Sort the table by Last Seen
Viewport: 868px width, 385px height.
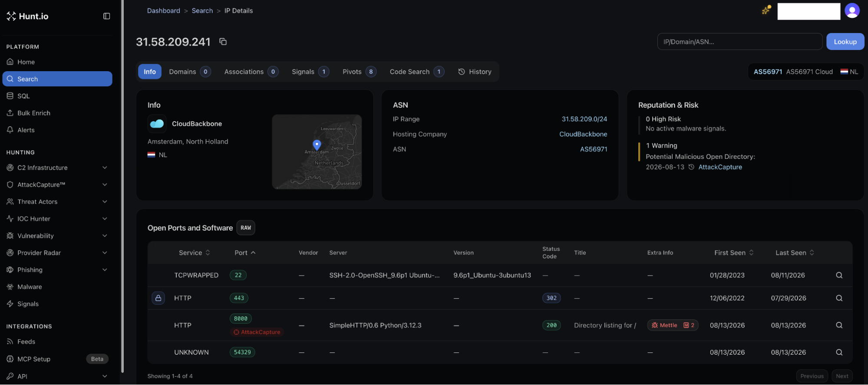(x=795, y=253)
